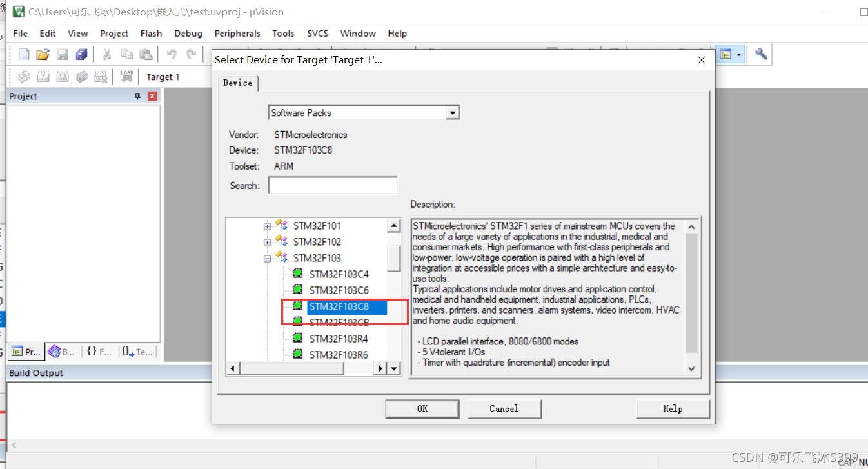
Task: Click the New file toolbar icon
Action: [23, 55]
